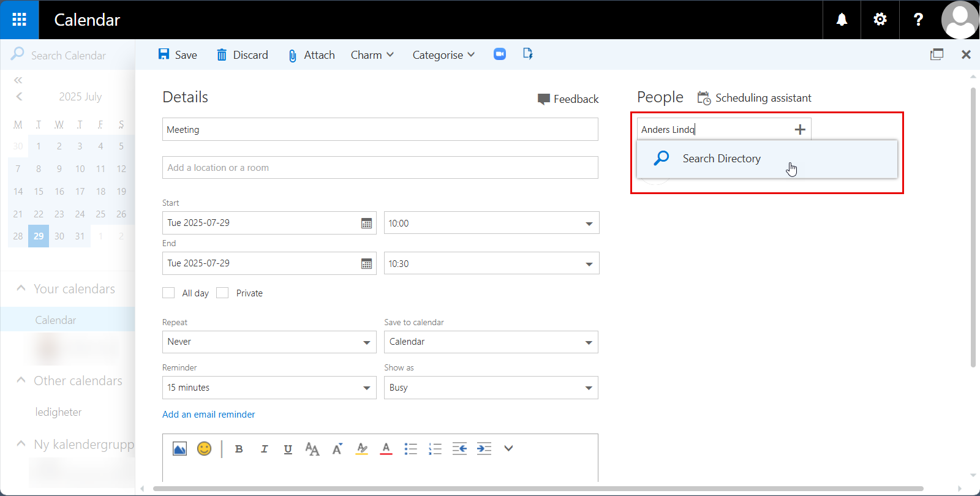This screenshot has height=496, width=980.
Task: Open the emoji picker smiley icon
Action: tap(204, 449)
